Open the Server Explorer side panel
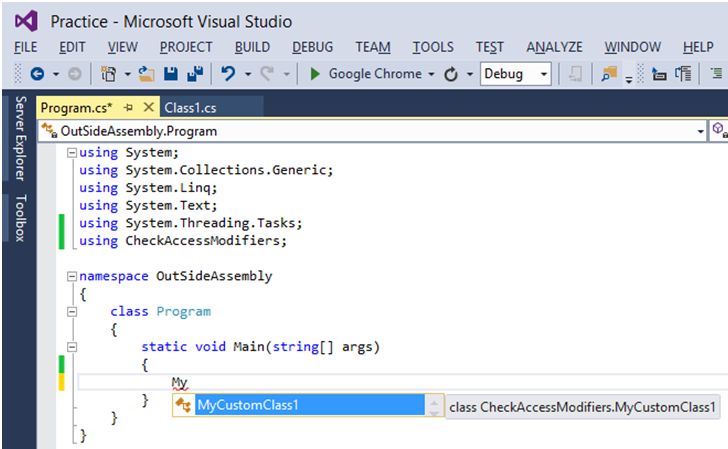Image resolution: width=728 pixels, height=449 pixels. pyautogui.click(x=19, y=138)
